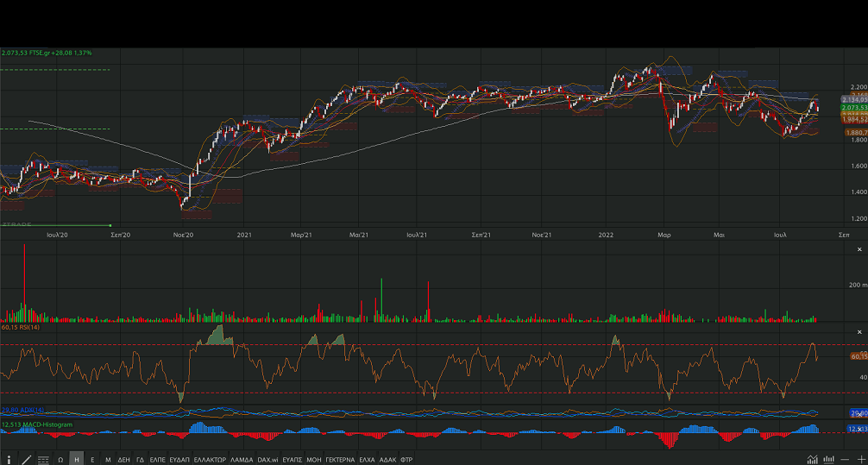The height and width of the screenshot is (465, 868).
Task: Load the DAX.wi symbol chart
Action: point(267,460)
